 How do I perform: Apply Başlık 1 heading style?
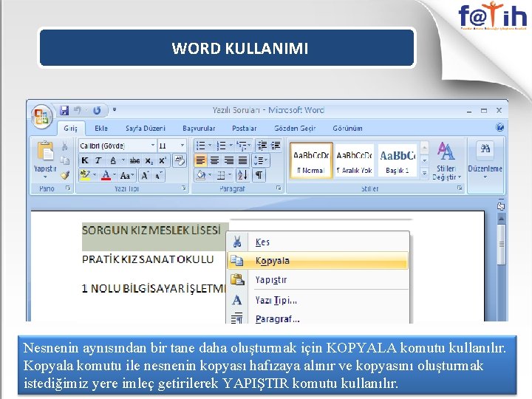click(x=398, y=160)
